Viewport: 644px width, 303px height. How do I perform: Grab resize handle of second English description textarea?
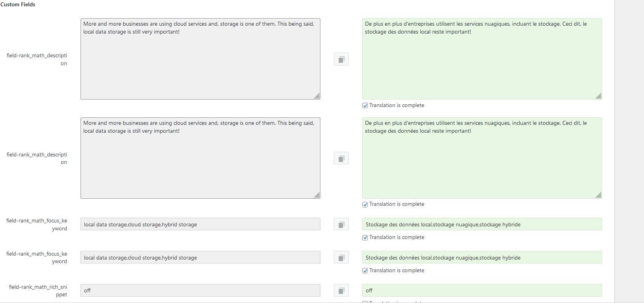tap(317, 195)
